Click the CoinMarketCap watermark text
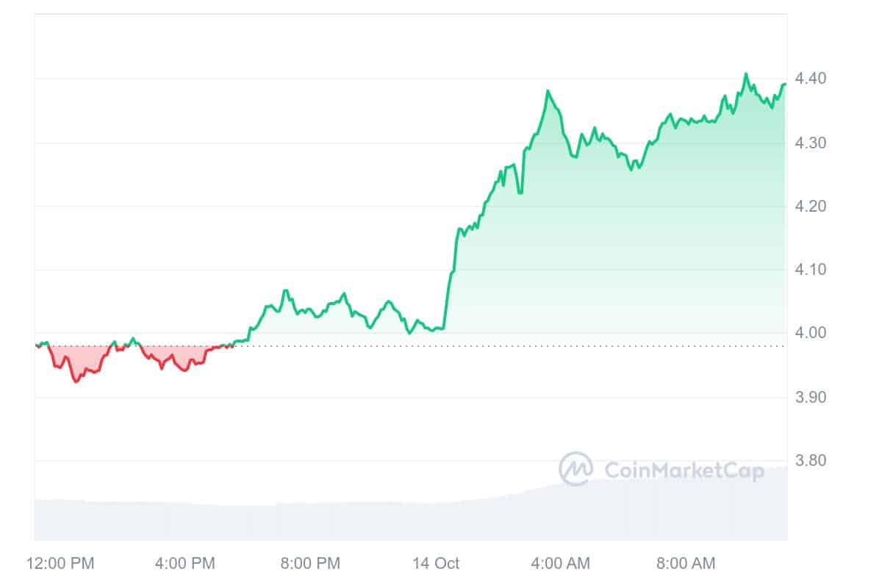 tap(684, 470)
